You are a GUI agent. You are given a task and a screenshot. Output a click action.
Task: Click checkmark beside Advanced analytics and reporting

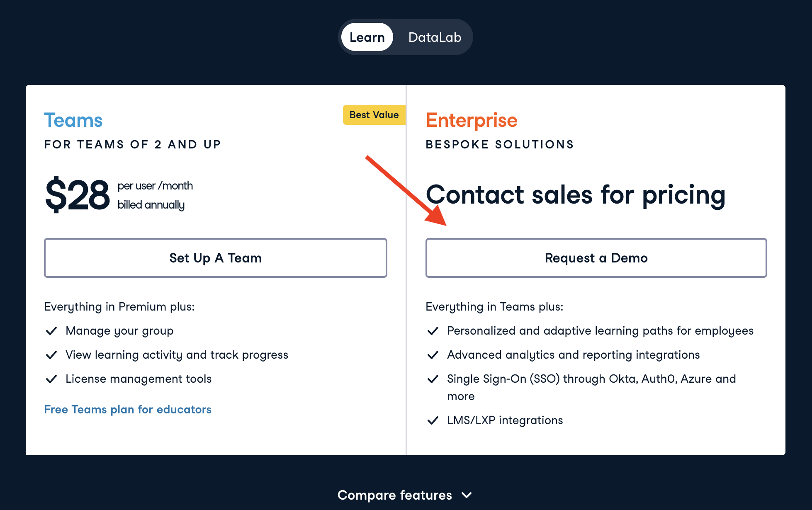(433, 355)
